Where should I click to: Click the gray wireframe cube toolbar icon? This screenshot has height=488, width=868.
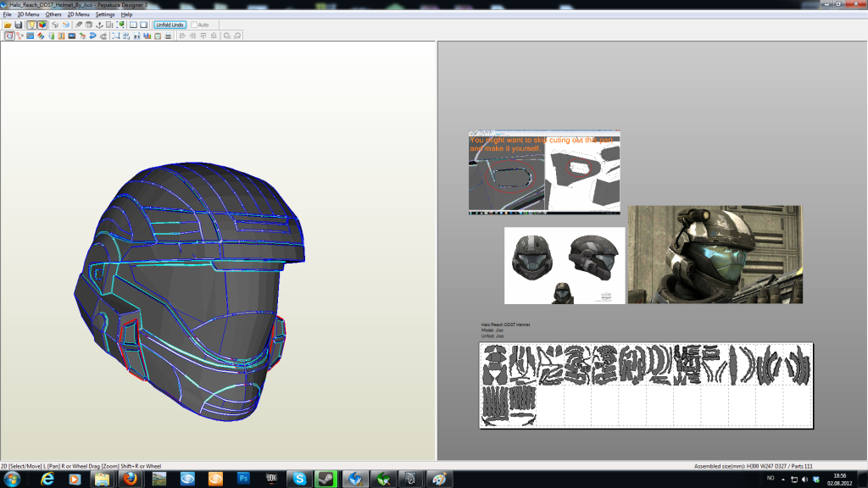[x=55, y=25]
